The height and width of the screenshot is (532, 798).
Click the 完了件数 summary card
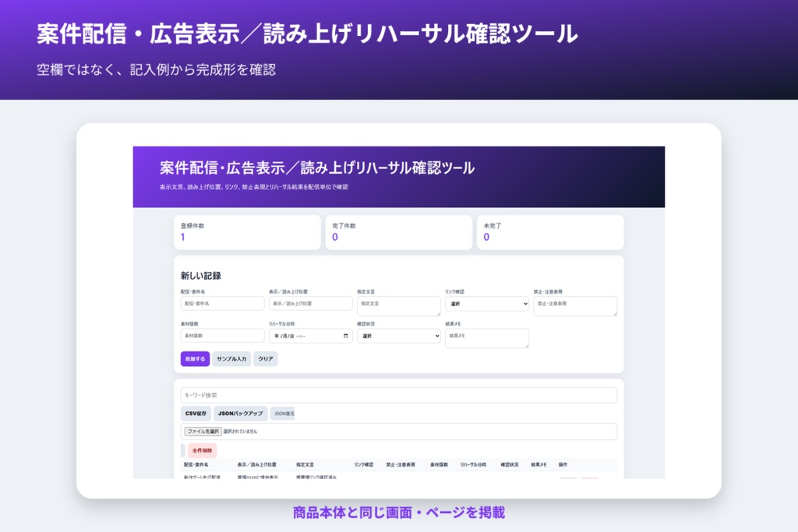[x=399, y=232]
